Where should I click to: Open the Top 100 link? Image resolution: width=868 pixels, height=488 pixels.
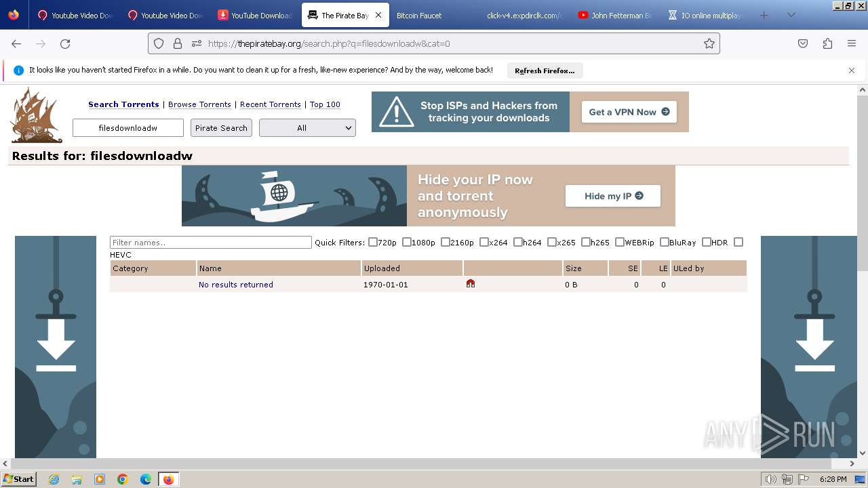coord(325,104)
